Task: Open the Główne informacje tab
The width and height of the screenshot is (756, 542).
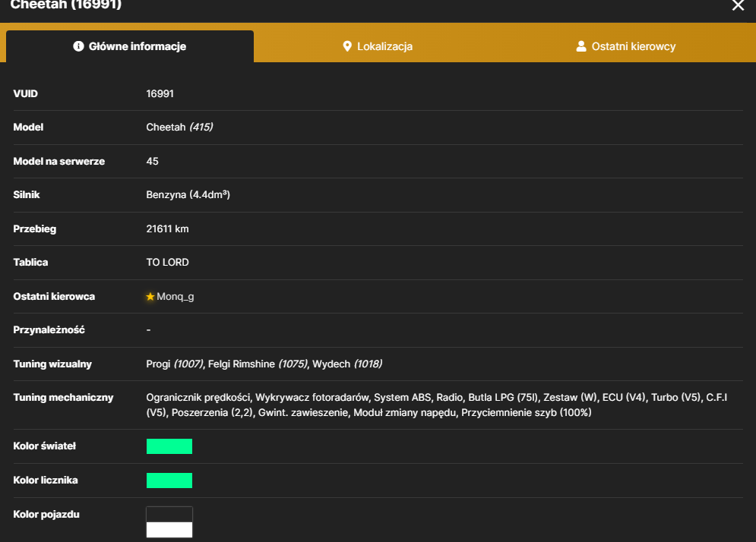Action: (130, 46)
